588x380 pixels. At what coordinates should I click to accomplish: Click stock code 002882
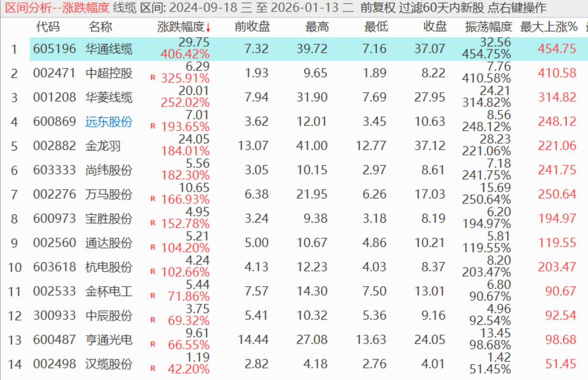pos(55,145)
